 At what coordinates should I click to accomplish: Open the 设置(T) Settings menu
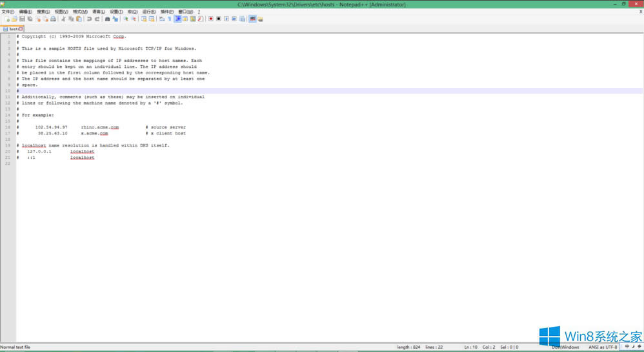point(116,12)
